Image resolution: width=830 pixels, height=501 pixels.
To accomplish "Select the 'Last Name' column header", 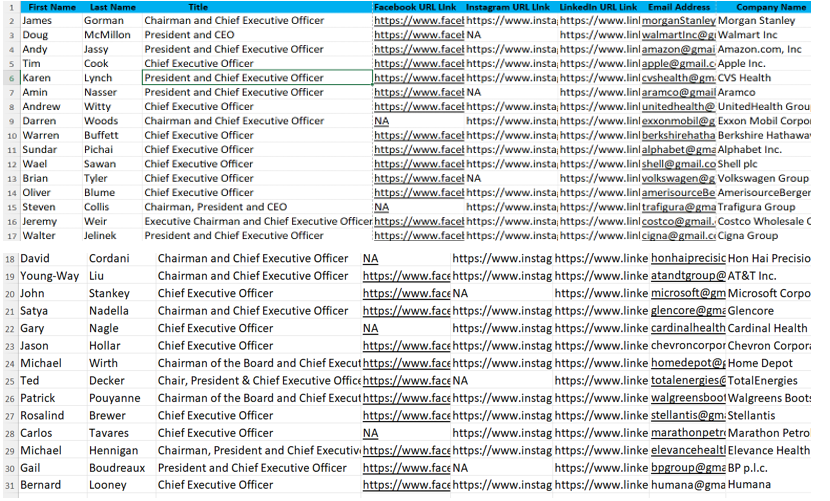I will (x=113, y=7).
